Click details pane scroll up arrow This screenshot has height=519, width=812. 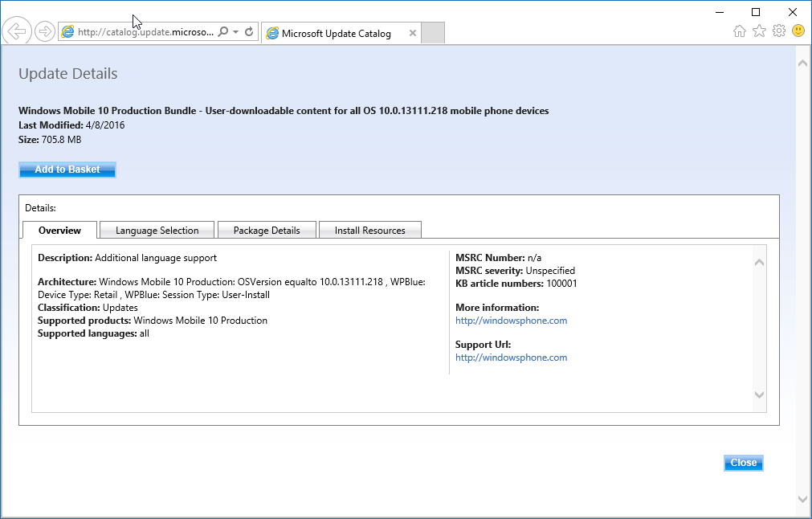[x=759, y=262]
